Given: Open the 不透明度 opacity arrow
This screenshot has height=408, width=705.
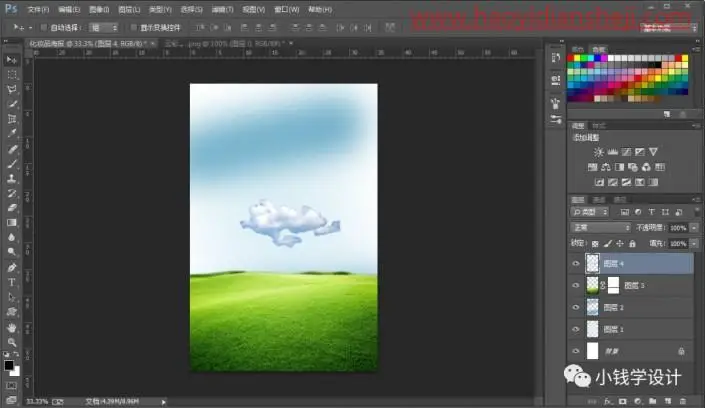Looking at the screenshot, I should pos(694,228).
